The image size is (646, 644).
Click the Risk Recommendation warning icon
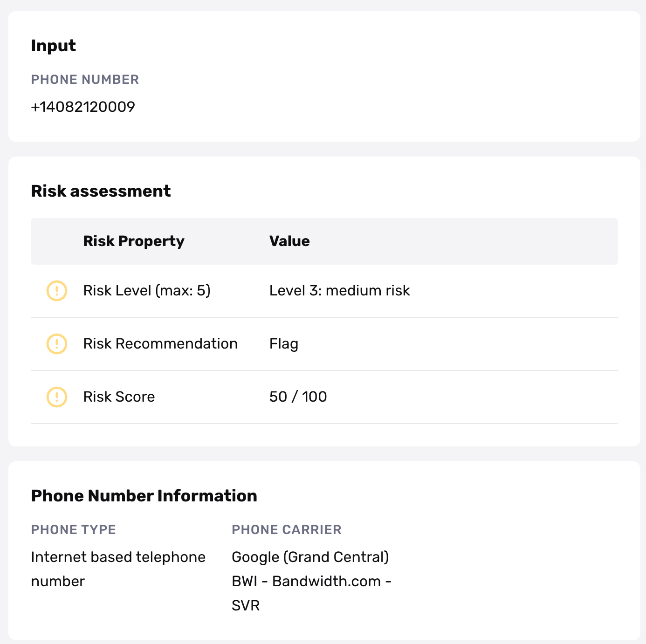(57, 344)
